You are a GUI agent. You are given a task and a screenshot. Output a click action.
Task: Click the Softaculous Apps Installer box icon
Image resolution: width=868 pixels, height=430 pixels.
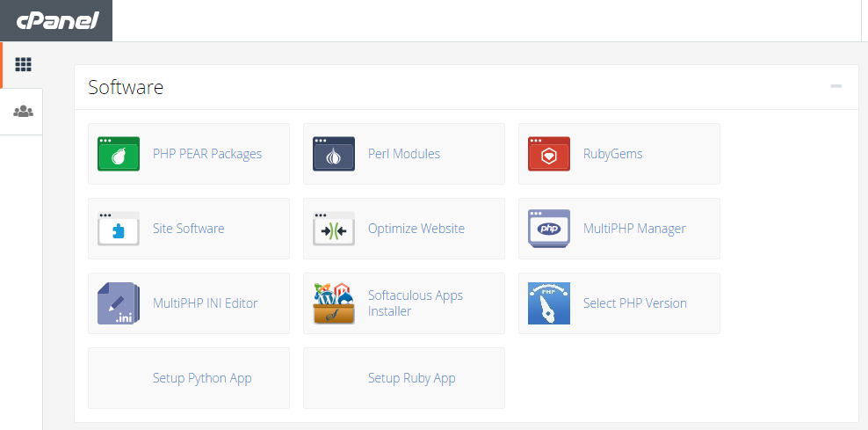coord(334,303)
